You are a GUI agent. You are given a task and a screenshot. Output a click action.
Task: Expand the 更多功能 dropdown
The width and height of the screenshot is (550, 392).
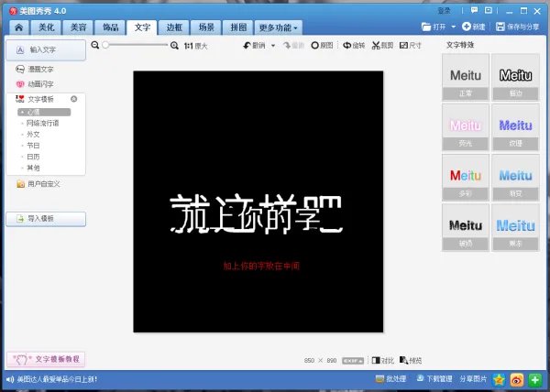(278, 27)
